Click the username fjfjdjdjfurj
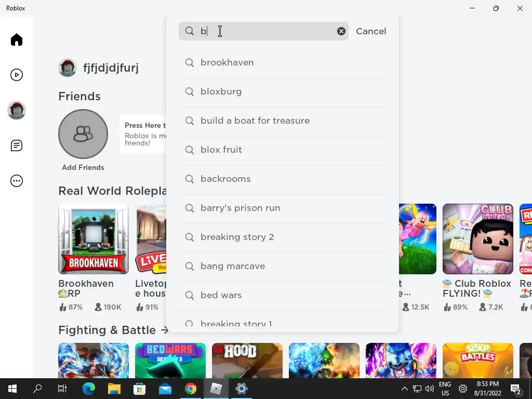Image resolution: width=532 pixels, height=399 pixels. 111,68
